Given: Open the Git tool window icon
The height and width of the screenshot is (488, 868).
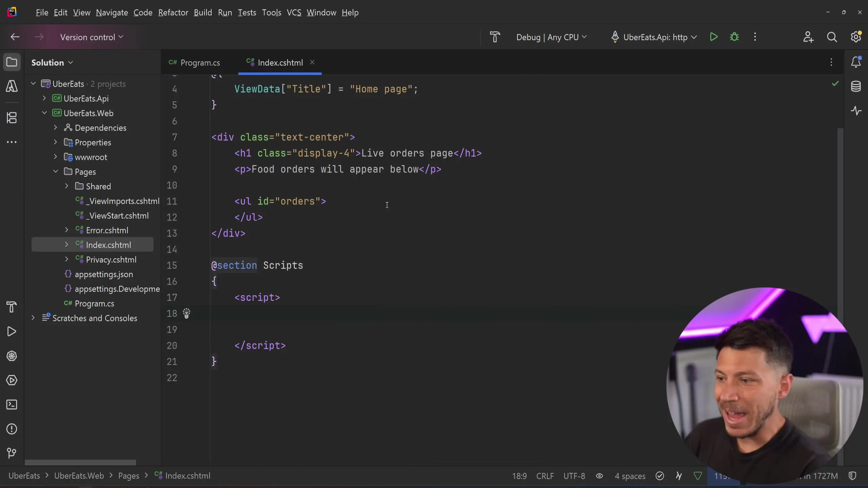Looking at the screenshot, I should 12,453.
